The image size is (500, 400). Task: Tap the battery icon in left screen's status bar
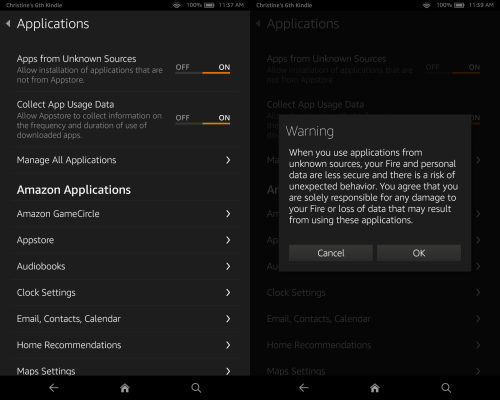(x=209, y=5)
